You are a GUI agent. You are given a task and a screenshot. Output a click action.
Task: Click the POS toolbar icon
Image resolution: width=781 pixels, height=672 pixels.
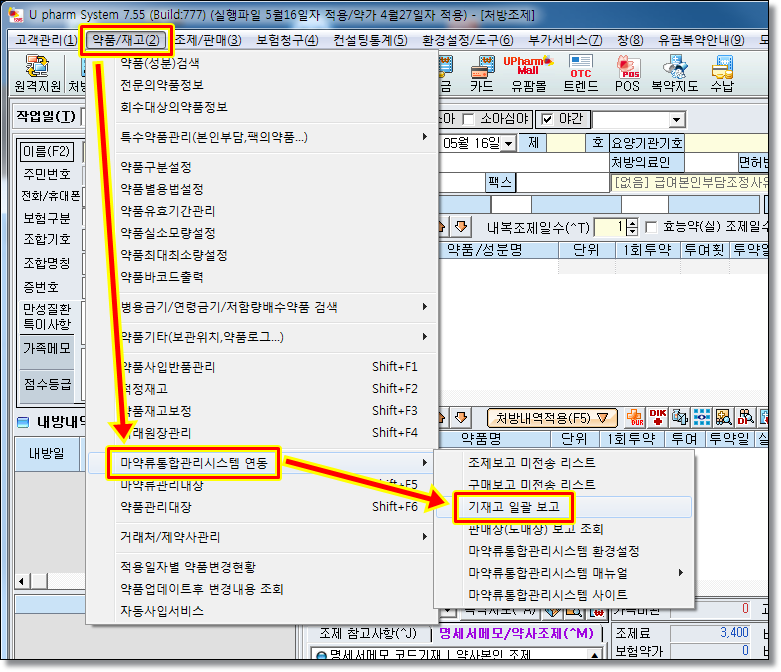click(x=628, y=75)
